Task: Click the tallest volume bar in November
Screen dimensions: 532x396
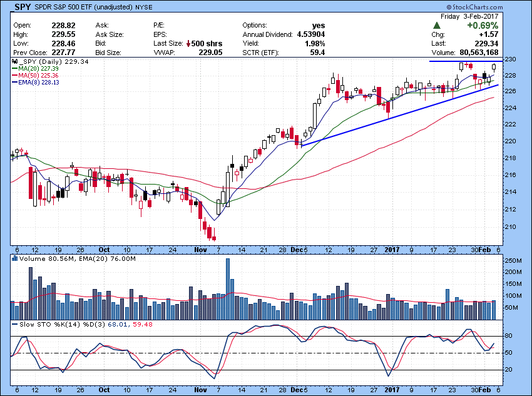Action: (x=228, y=289)
